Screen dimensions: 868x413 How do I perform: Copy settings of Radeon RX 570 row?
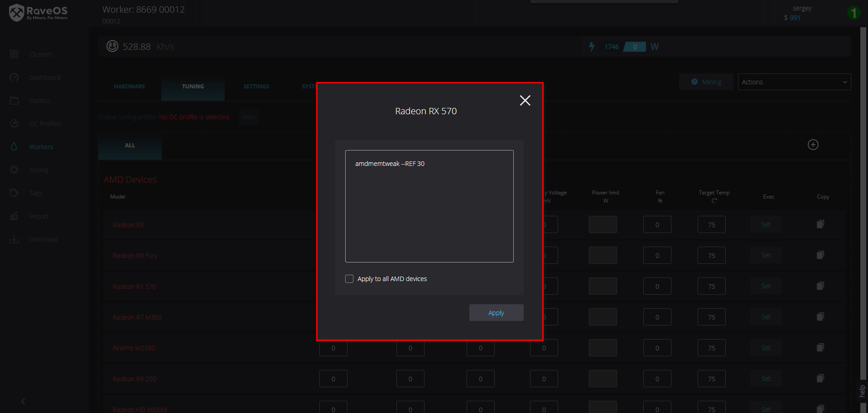coord(820,286)
